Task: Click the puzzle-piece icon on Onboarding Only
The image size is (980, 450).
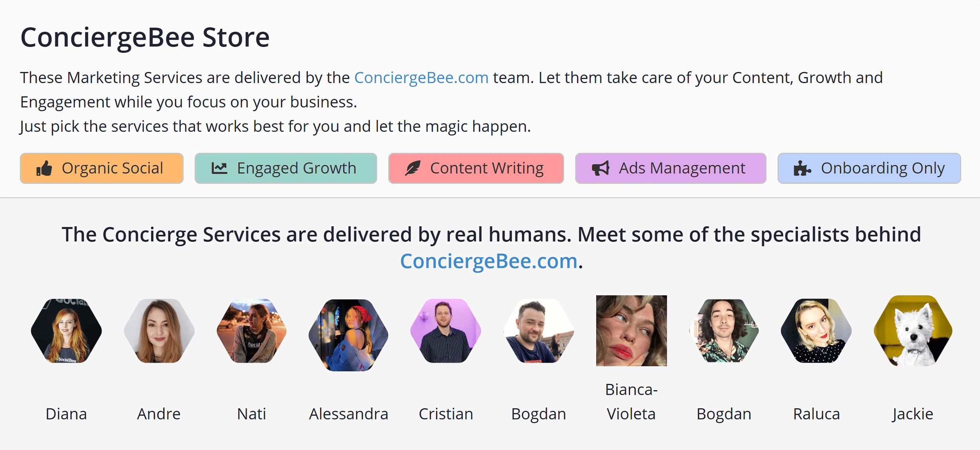Action: 802,168
